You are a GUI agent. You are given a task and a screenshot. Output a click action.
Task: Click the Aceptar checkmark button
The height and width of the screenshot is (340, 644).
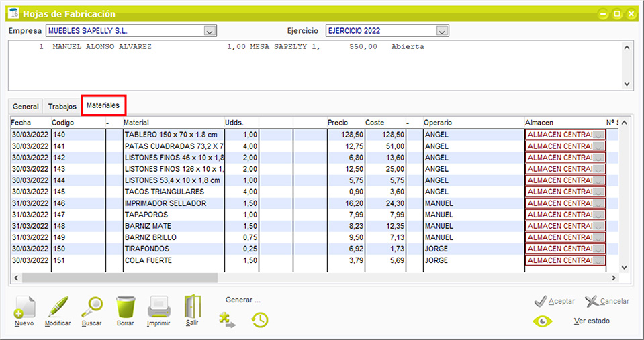pyautogui.click(x=555, y=302)
